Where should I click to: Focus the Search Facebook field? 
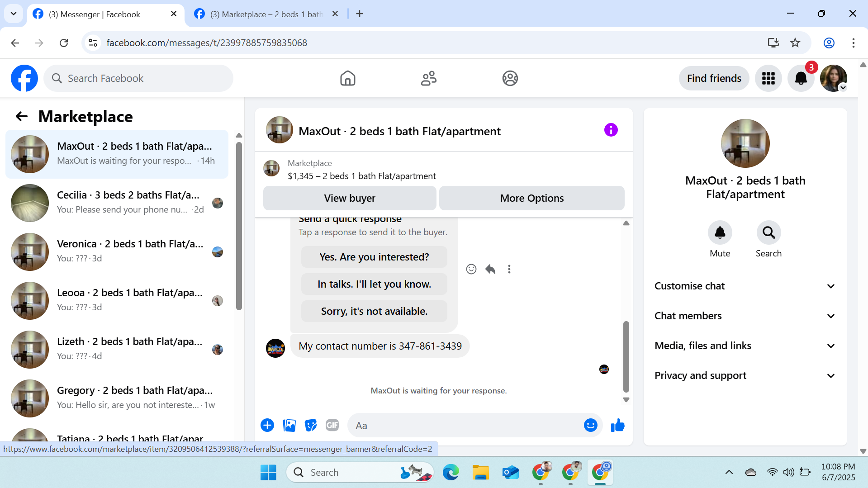pos(138,78)
